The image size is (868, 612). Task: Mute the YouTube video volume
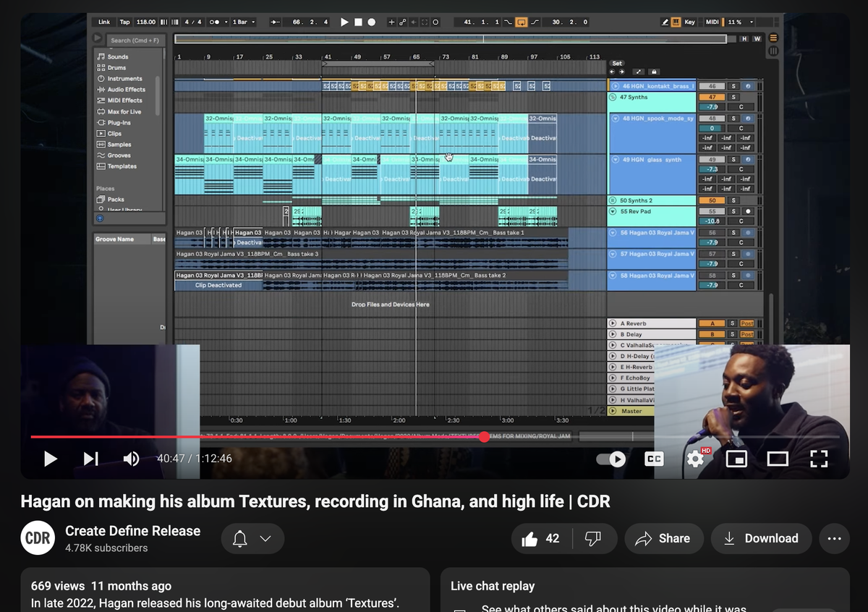(x=131, y=459)
